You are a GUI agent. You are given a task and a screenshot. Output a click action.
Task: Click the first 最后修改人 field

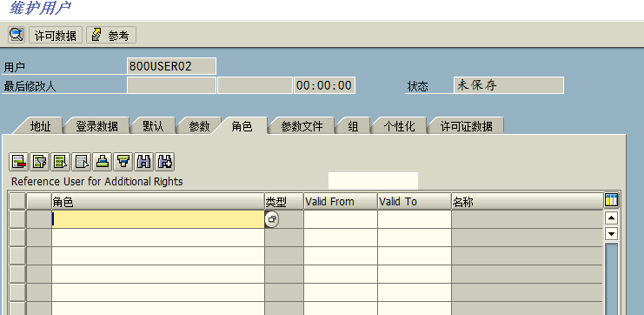(x=172, y=85)
